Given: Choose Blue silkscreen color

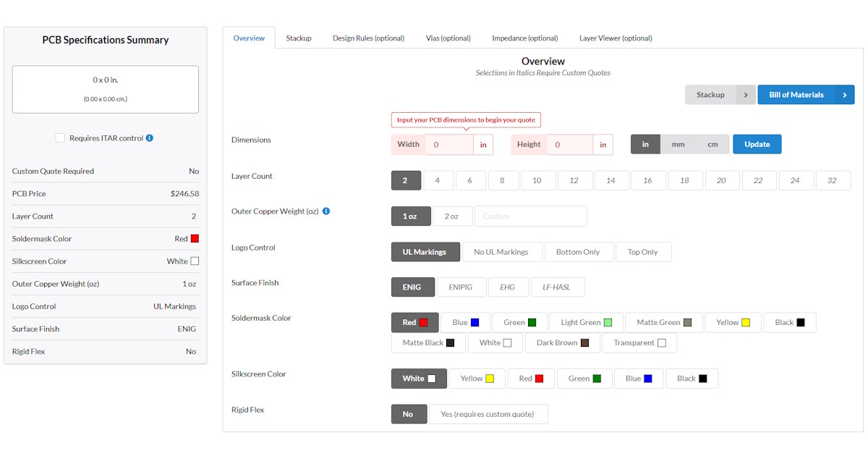Looking at the screenshot, I should pyautogui.click(x=638, y=378).
